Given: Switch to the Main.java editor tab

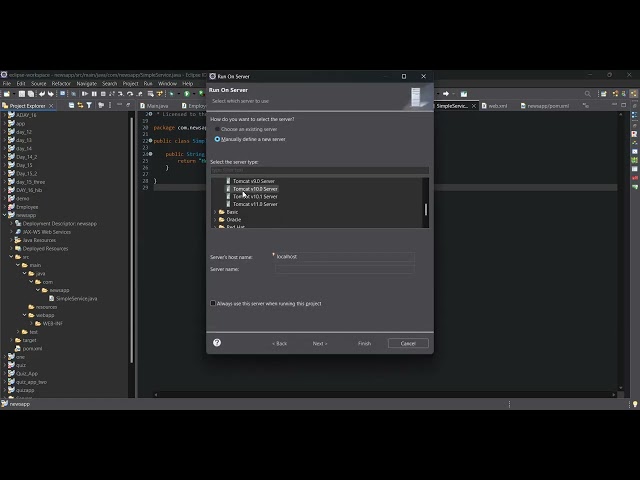Looking at the screenshot, I should coord(154,106).
